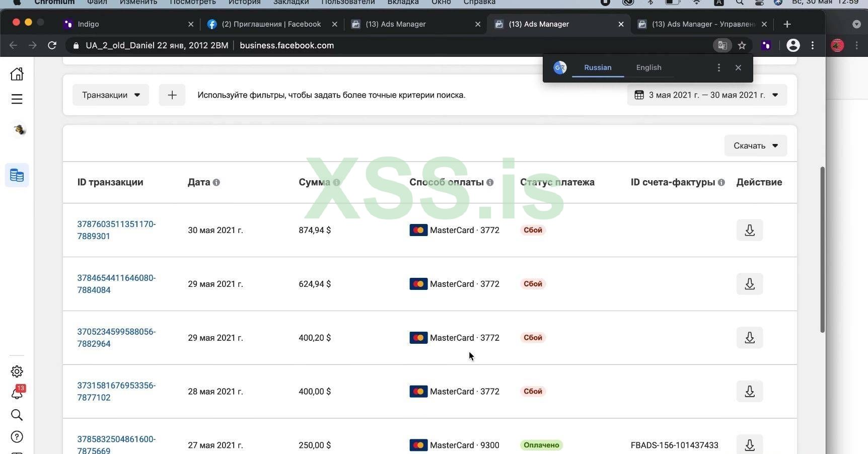Download receipt for 874,94 $ transaction
Viewport: 868px width, 454px height.
click(x=750, y=230)
